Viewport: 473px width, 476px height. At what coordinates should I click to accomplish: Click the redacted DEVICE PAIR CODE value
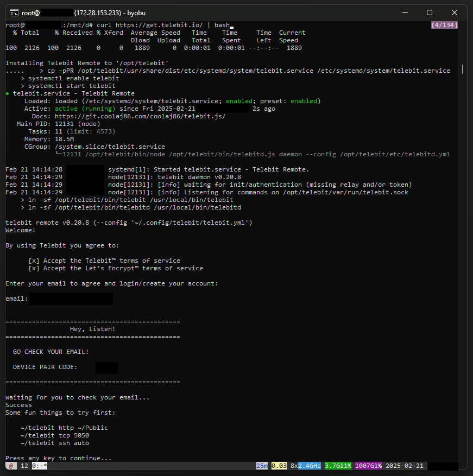tap(106, 367)
